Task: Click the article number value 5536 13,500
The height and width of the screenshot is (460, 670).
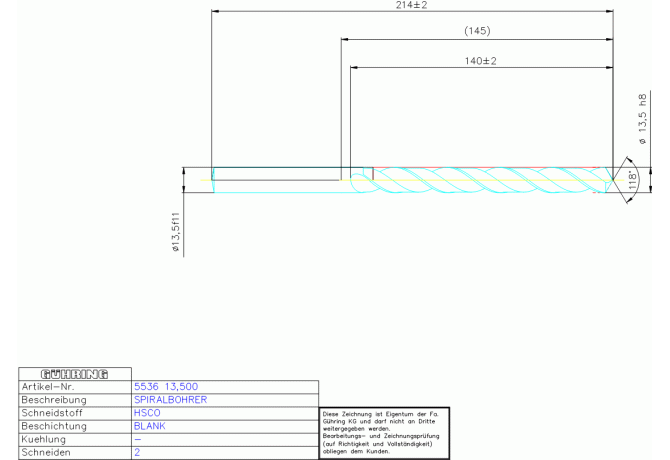Action: 167,384
